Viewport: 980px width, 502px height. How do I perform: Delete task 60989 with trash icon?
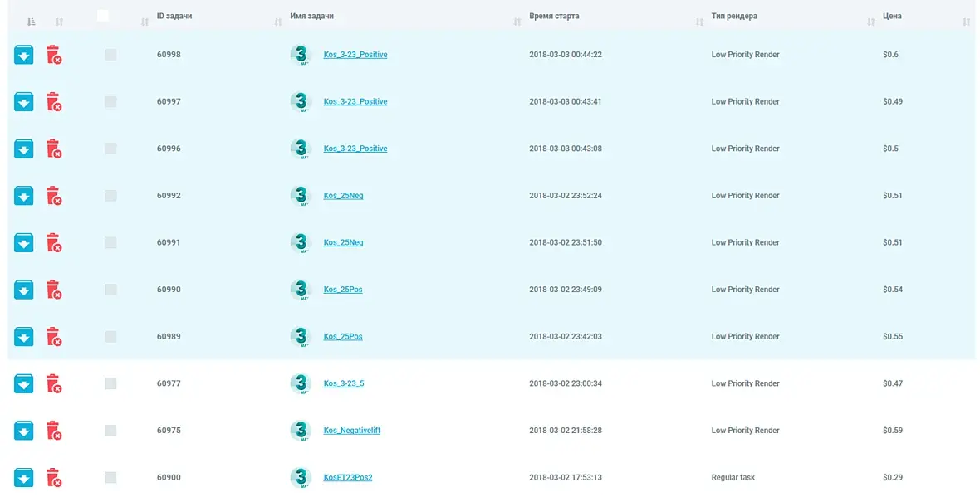pos(53,337)
